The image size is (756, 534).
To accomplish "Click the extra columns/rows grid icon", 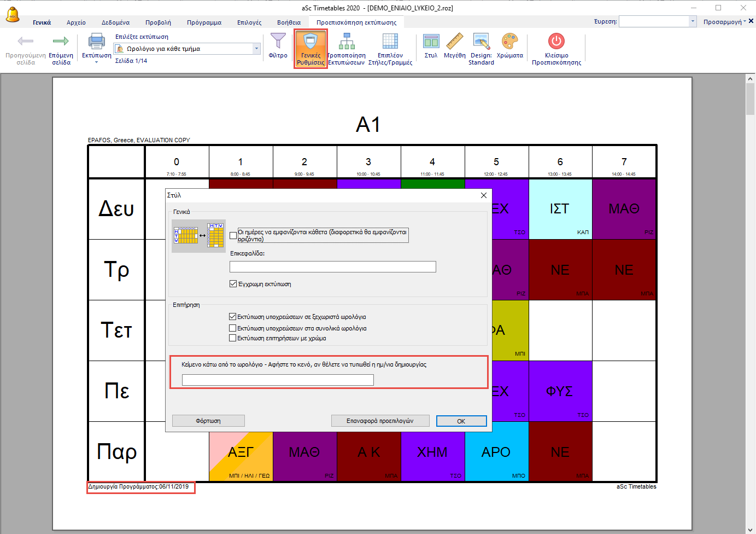I will click(x=390, y=42).
